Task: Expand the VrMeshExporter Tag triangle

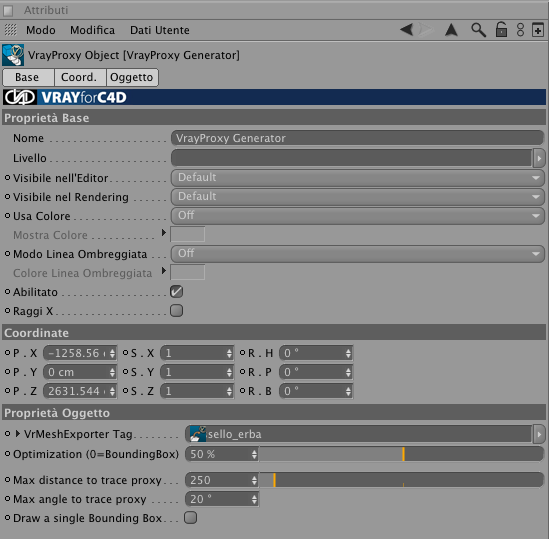Action: click(x=18, y=434)
